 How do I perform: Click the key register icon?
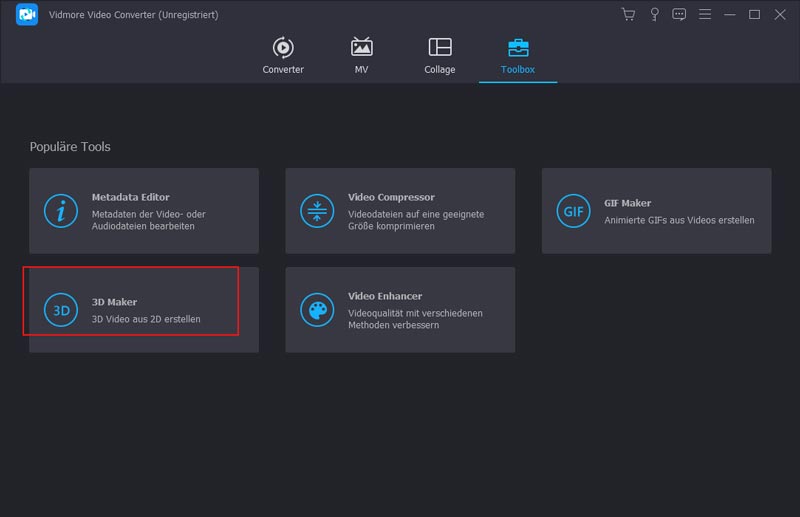tap(654, 14)
